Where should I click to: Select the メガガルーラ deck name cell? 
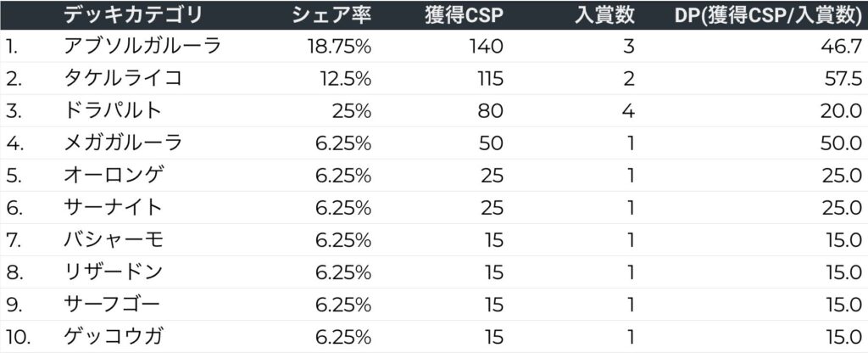click(123, 143)
